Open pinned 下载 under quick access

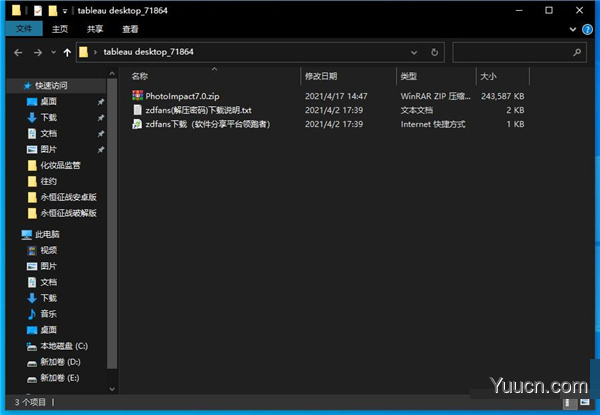tap(49, 117)
